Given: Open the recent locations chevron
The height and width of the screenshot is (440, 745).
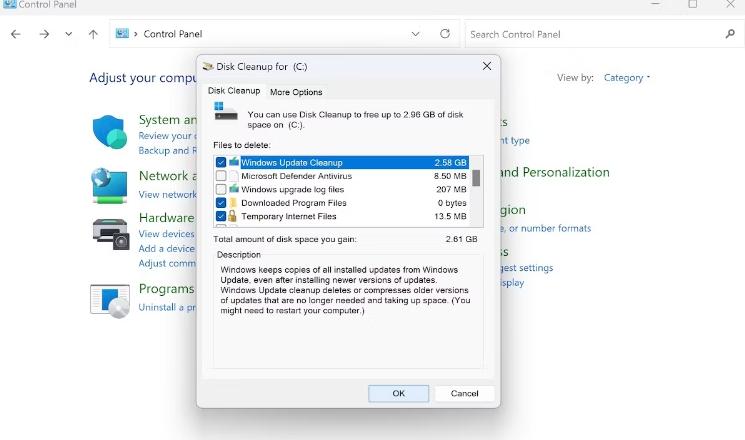Looking at the screenshot, I should click(x=69, y=34).
